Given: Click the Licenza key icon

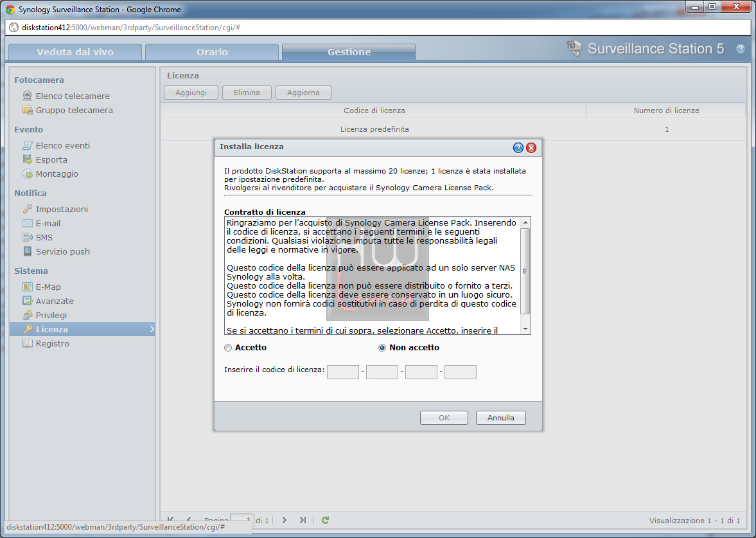Looking at the screenshot, I should tap(28, 329).
